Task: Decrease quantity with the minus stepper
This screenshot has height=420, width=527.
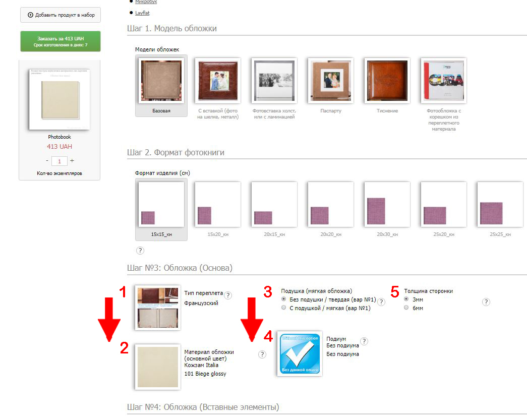Action: click(x=47, y=161)
